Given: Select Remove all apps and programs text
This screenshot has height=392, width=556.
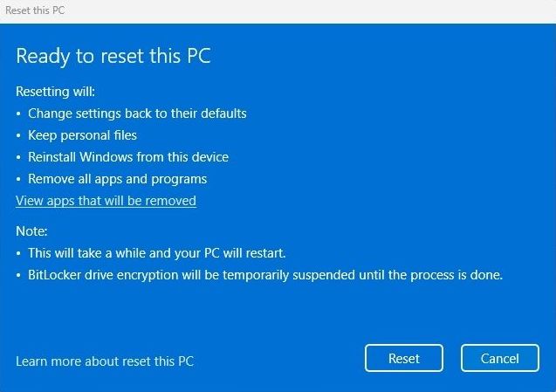Looking at the screenshot, I should point(117,179).
